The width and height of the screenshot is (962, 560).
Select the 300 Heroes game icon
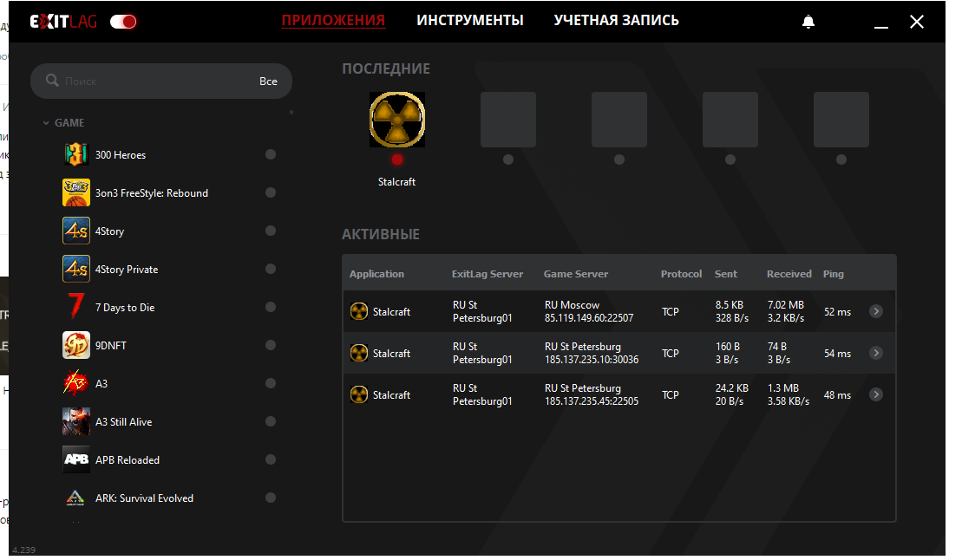pos(76,154)
